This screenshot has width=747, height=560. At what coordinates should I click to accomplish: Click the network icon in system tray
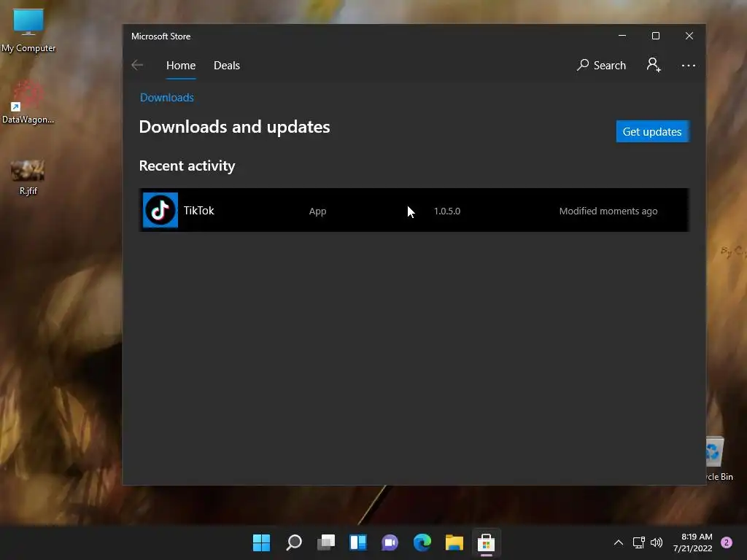[639, 542]
